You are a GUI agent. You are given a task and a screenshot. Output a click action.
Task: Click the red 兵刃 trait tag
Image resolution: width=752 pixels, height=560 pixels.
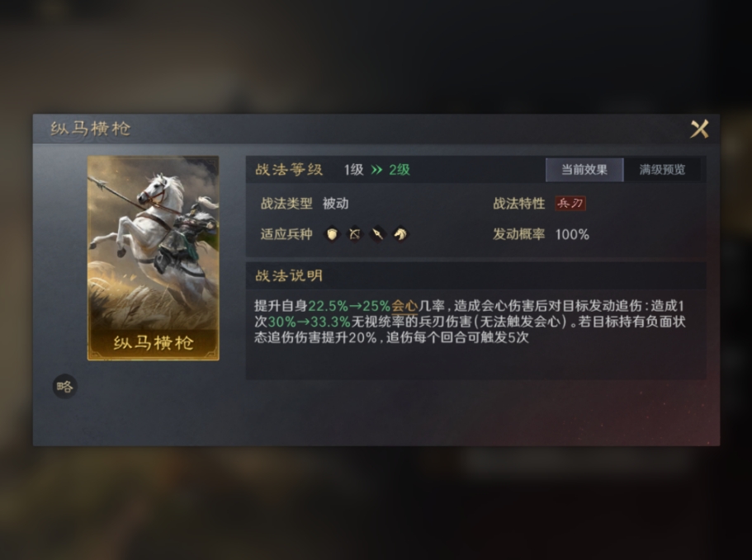click(x=570, y=204)
